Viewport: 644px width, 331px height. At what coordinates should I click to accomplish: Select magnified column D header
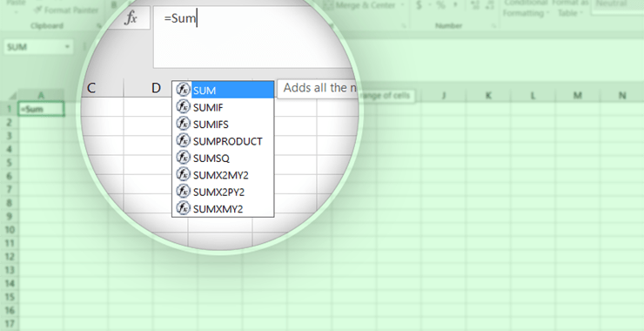(x=156, y=88)
